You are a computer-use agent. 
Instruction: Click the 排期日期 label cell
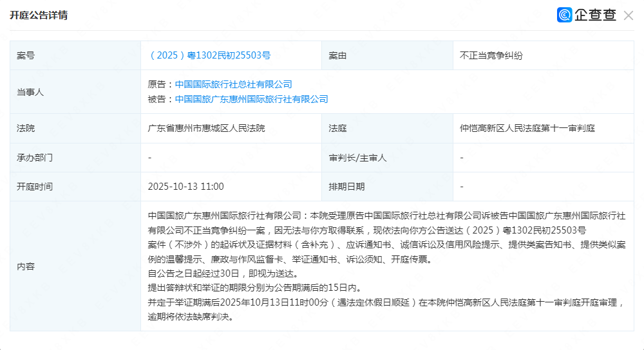point(346,187)
